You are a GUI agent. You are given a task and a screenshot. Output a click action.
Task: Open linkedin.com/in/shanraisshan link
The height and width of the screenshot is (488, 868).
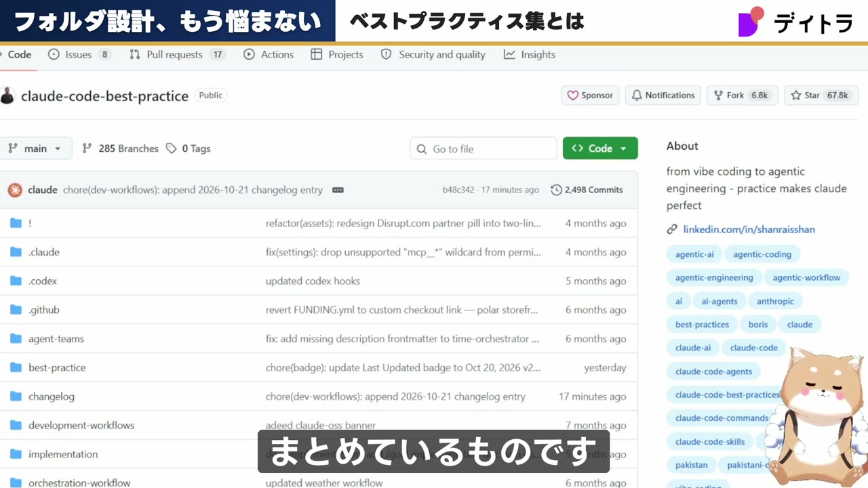click(749, 229)
